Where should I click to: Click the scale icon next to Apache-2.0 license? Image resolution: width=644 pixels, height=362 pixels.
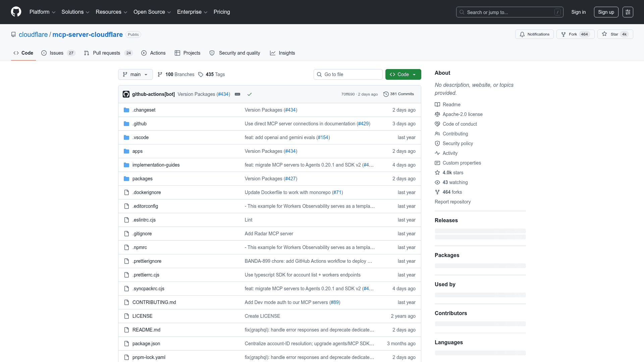pyautogui.click(x=437, y=114)
